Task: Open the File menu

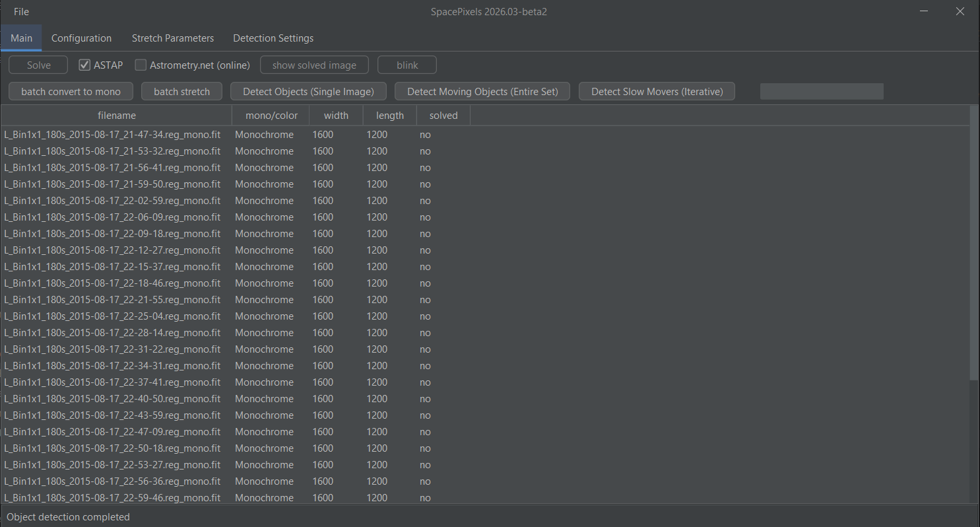Action: [21, 12]
